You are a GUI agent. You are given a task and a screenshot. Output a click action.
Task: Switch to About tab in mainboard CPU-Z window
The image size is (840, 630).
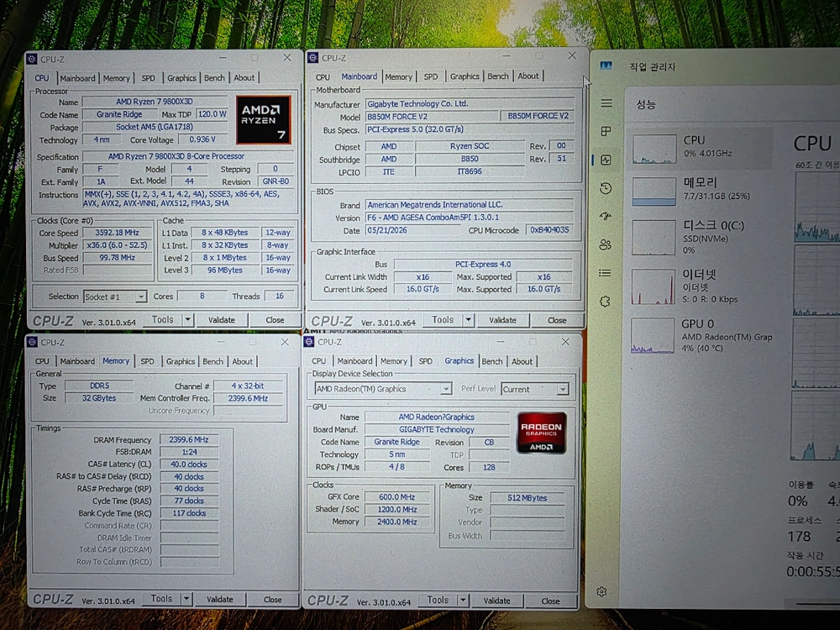[x=528, y=76]
